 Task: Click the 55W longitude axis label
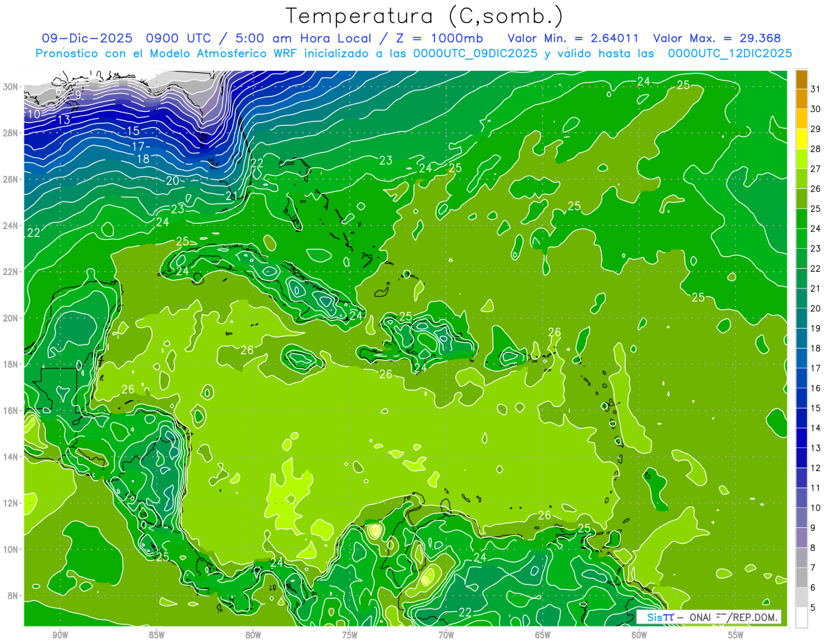[735, 635]
